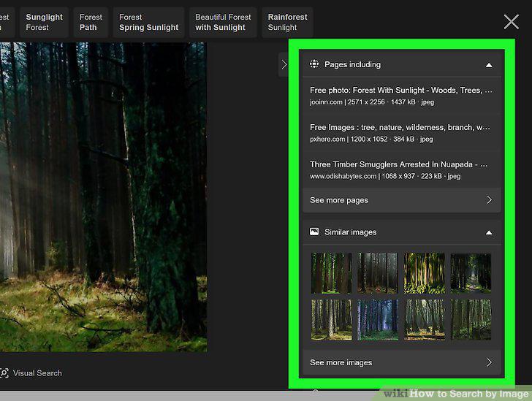
Task: Click the chevron beside See more images
Action: 489,362
